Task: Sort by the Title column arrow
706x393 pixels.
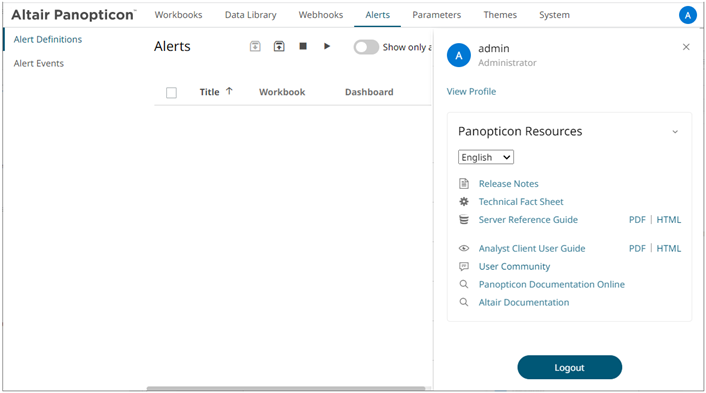Action: click(229, 91)
